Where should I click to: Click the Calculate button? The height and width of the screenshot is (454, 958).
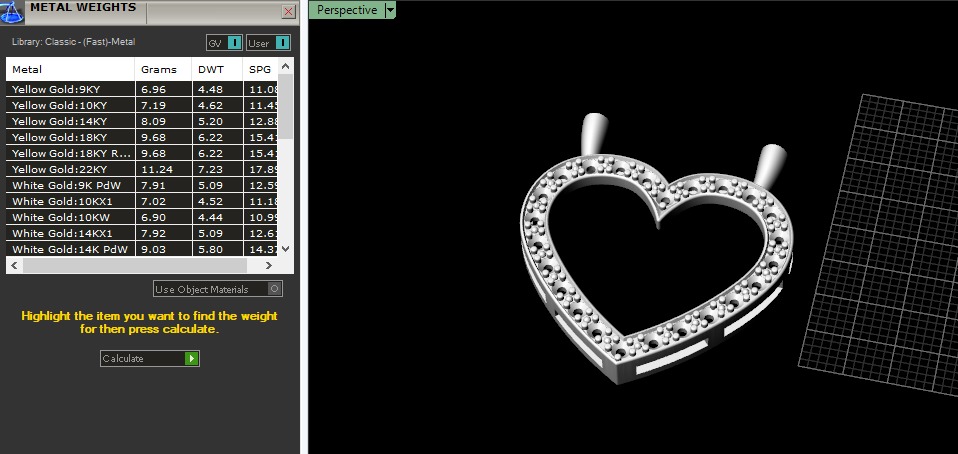tap(150, 358)
